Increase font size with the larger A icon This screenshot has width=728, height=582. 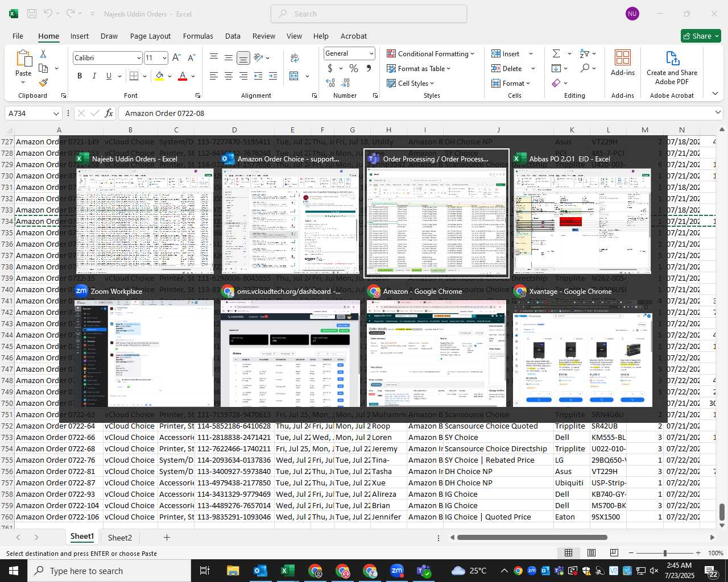pos(176,57)
